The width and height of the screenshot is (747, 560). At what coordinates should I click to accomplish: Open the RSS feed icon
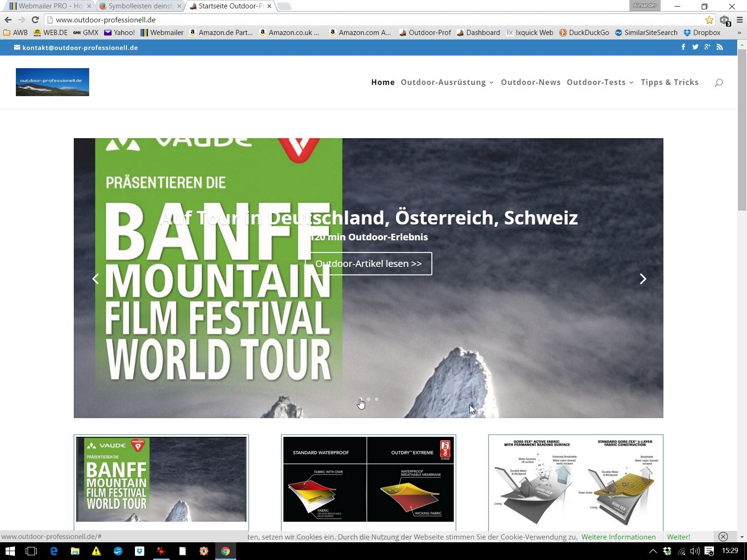(719, 47)
